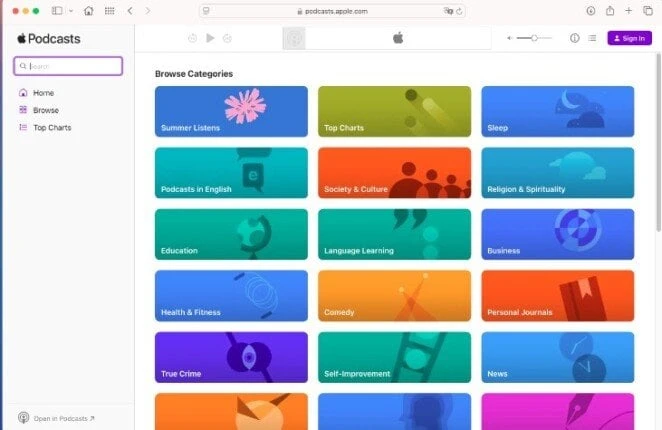Open the Podcasts in English category
Image resolution: width=662 pixels, height=430 pixels.
(x=231, y=173)
